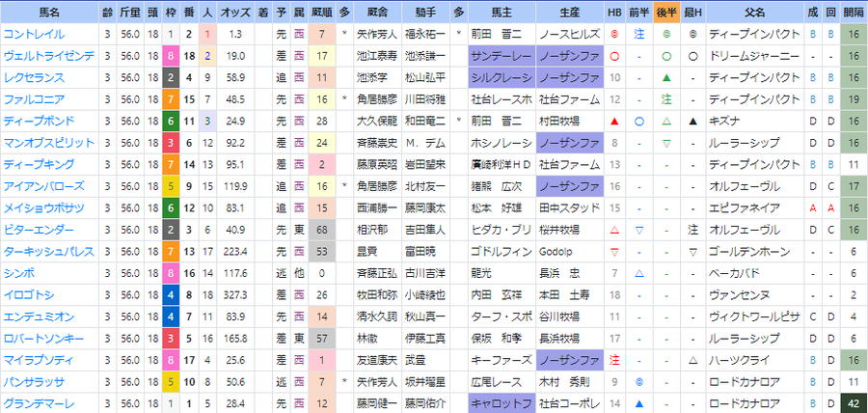Click the green filled triangle for レクセランス
This screenshot has width=868, height=413.
pyautogui.click(x=666, y=77)
